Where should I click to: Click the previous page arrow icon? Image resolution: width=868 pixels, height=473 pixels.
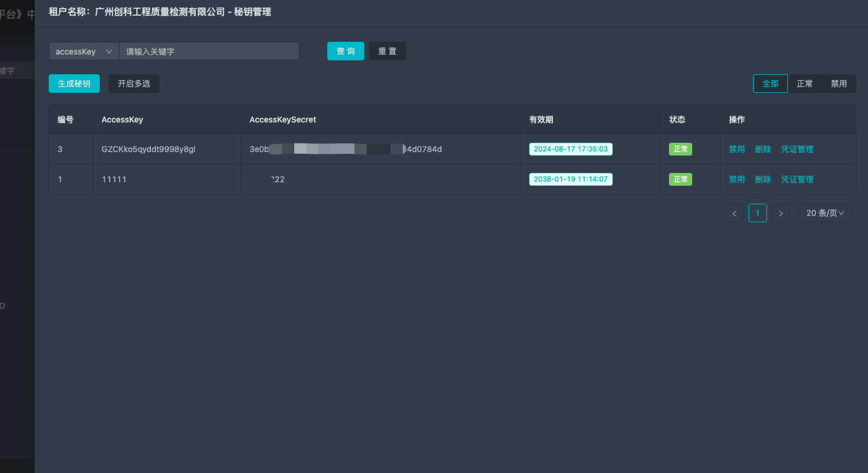(x=734, y=214)
